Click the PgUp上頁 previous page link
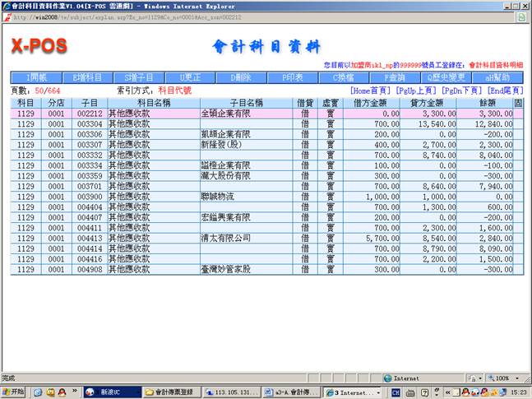Viewport: 532px width, 399px height. [x=416, y=90]
